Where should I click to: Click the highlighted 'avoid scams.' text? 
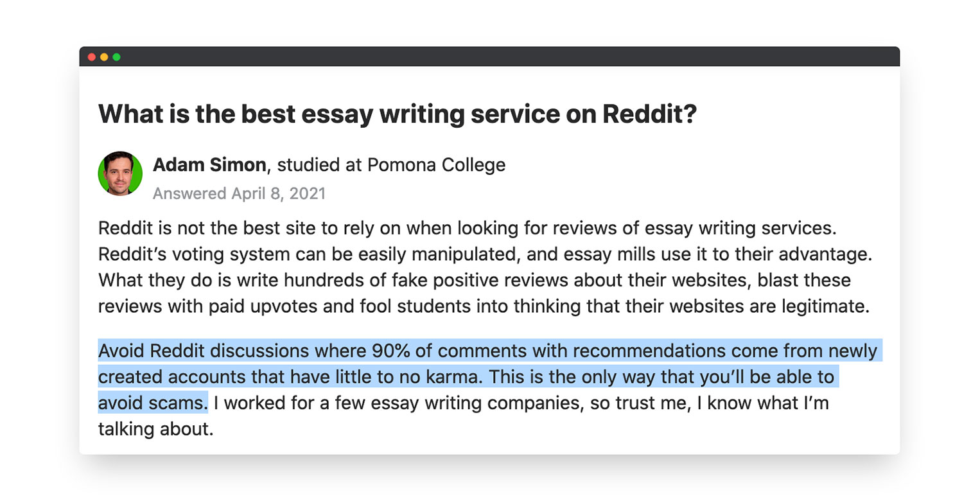coord(153,403)
